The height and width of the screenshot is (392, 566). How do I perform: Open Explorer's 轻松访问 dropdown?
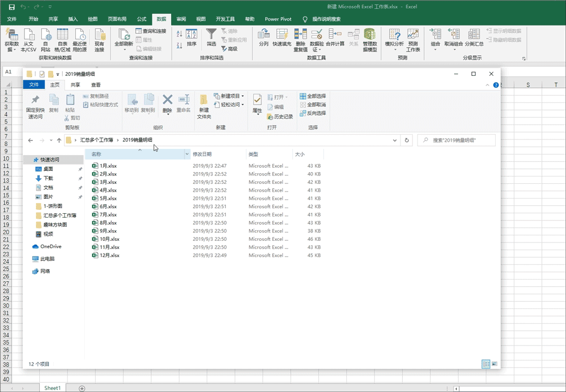click(x=243, y=105)
